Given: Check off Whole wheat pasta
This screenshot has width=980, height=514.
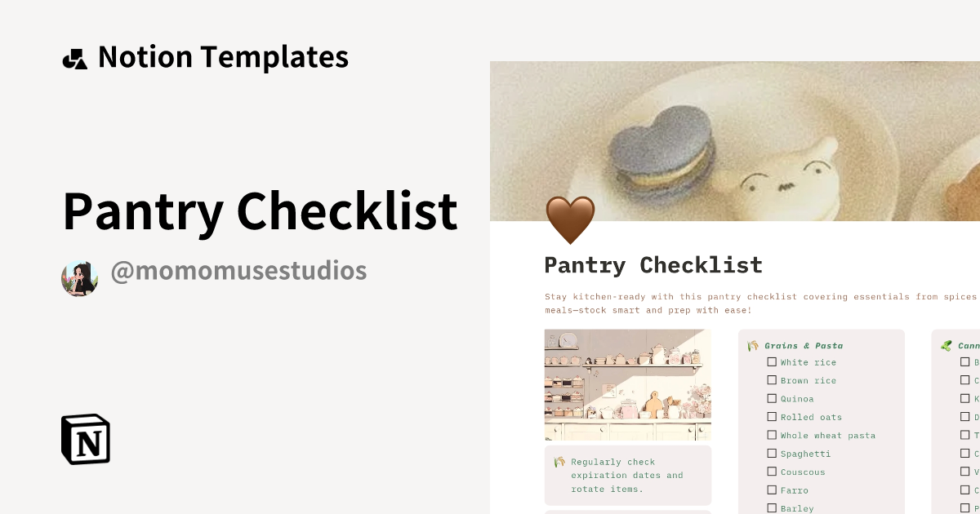Looking at the screenshot, I should (772, 435).
